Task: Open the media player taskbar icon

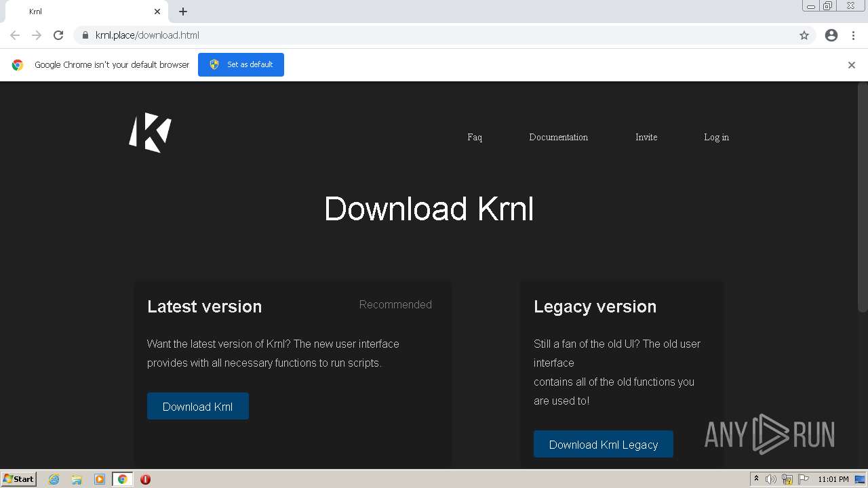Action: [x=99, y=479]
